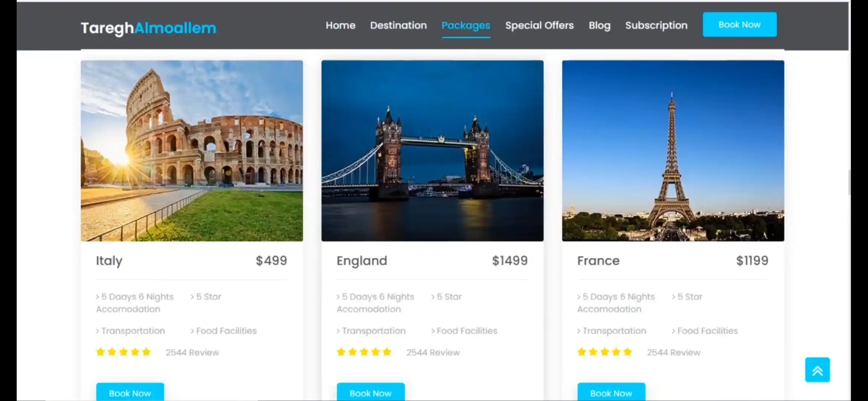The height and width of the screenshot is (401, 868).
Task: Click the star rating in England card
Action: click(364, 352)
